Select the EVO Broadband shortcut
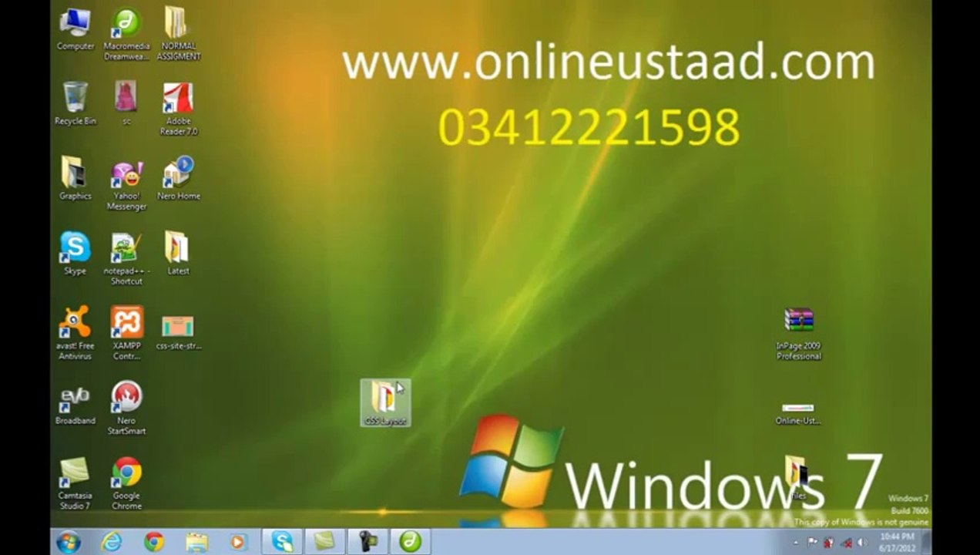Viewport: 980px width, 555px height. point(76,404)
